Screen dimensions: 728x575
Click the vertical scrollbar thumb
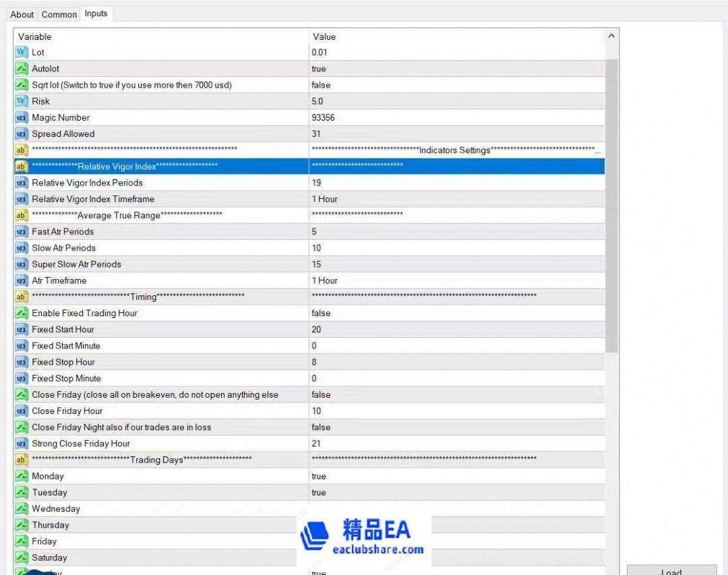point(611,202)
